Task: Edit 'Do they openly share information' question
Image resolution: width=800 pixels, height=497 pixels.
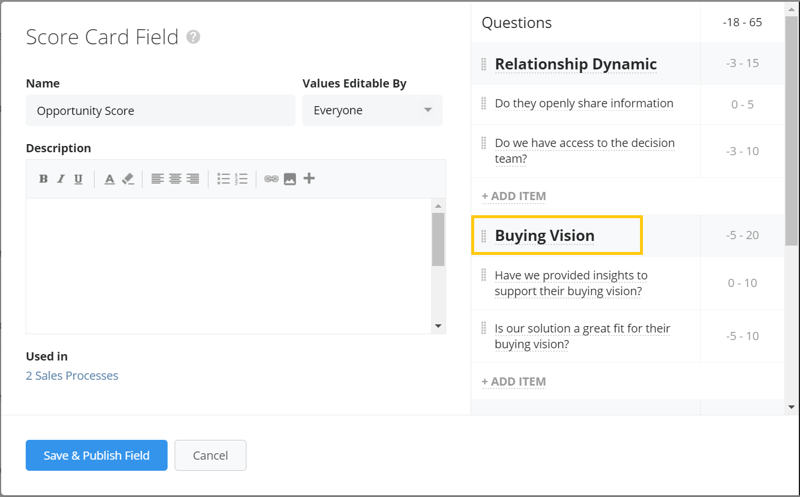Action: (x=584, y=103)
